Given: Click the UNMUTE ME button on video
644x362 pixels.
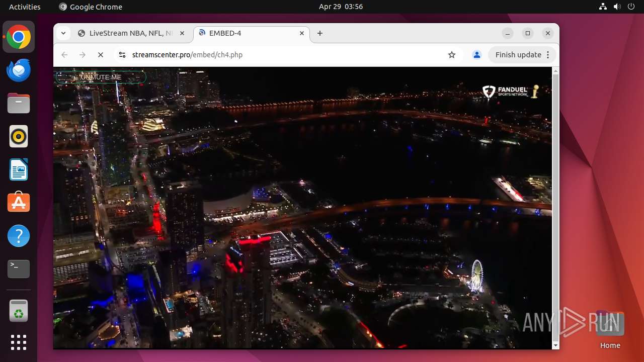Looking at the screenshot, I should click(x=101, y=77).
